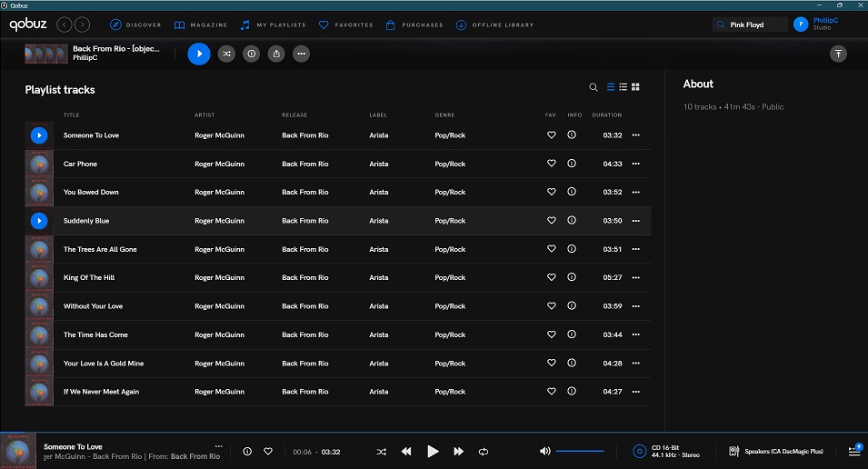Viewport: 868px width, 469px height.
Task: Open the Offline Library
Action: click(x=494, y=25)
